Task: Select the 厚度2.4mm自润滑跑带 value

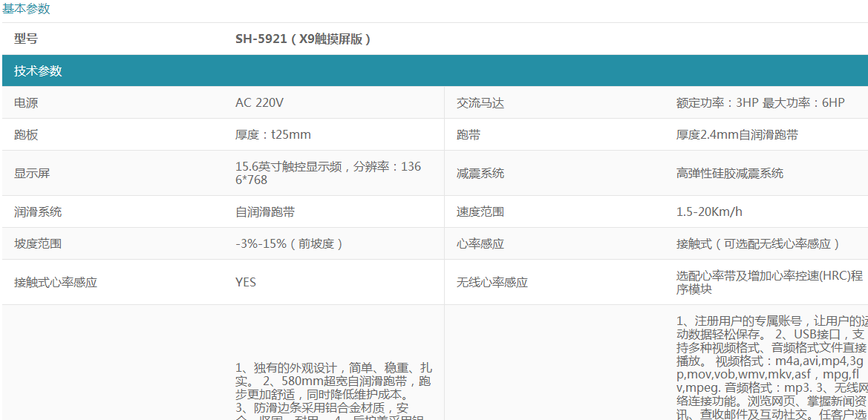Action: (x=737, y=135)
